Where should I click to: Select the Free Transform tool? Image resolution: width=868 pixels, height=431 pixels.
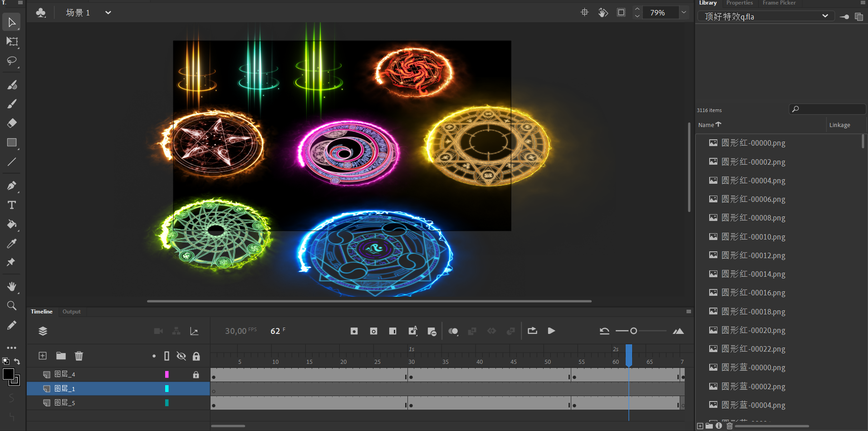[12, 42]
